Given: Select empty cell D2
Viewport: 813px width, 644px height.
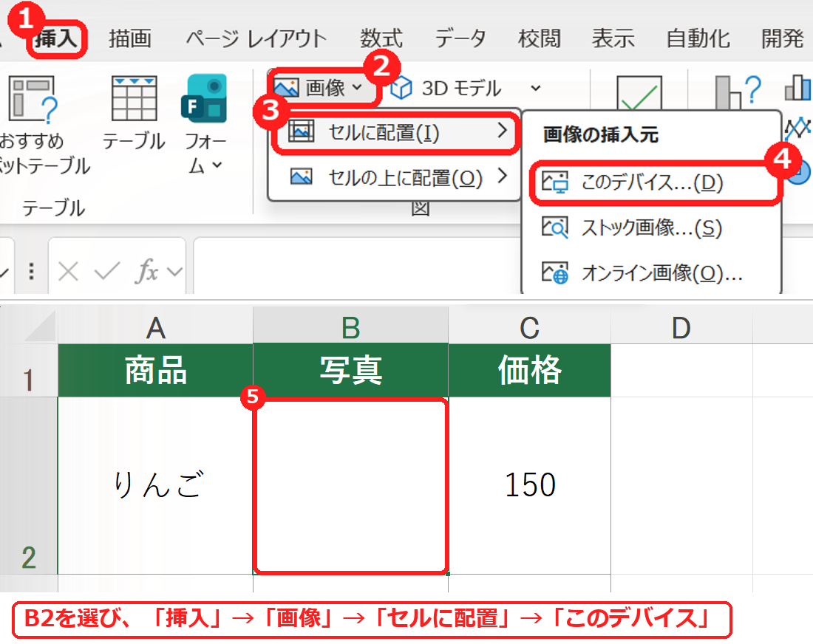Looking at the screenshot, I should point(681,485).
